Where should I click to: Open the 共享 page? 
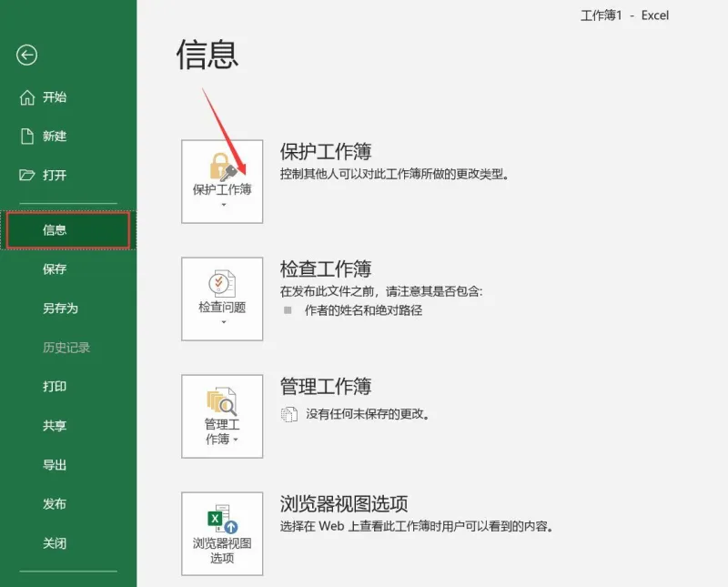point(55,425)
